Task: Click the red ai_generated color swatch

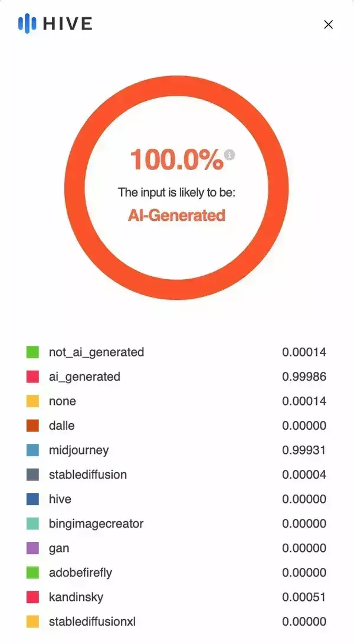Action: [32, 377]
